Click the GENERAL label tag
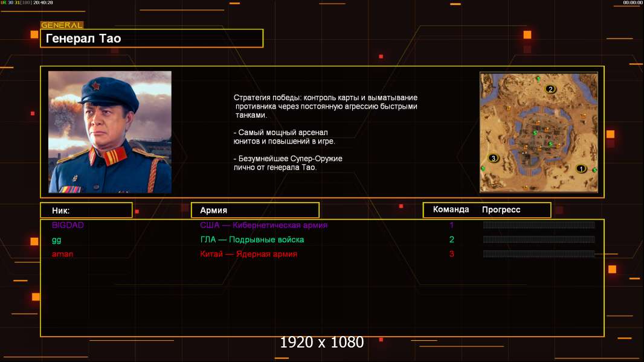The width and height of the screenshot is (644, 362). [62, 25]
